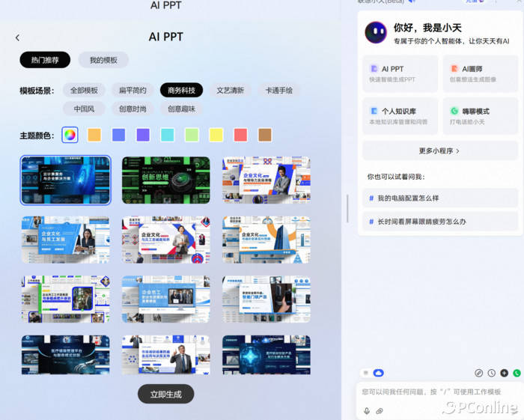Image resolution: width=524 pixels, height=420 pixels.
Task: Open the AI画师 mini program card
Action: click(481, 74)
